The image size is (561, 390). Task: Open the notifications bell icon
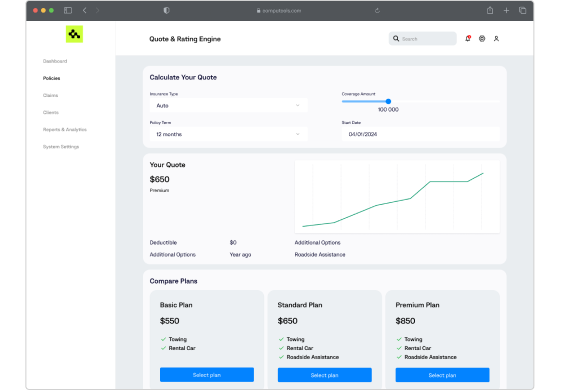tap(468, 39)
